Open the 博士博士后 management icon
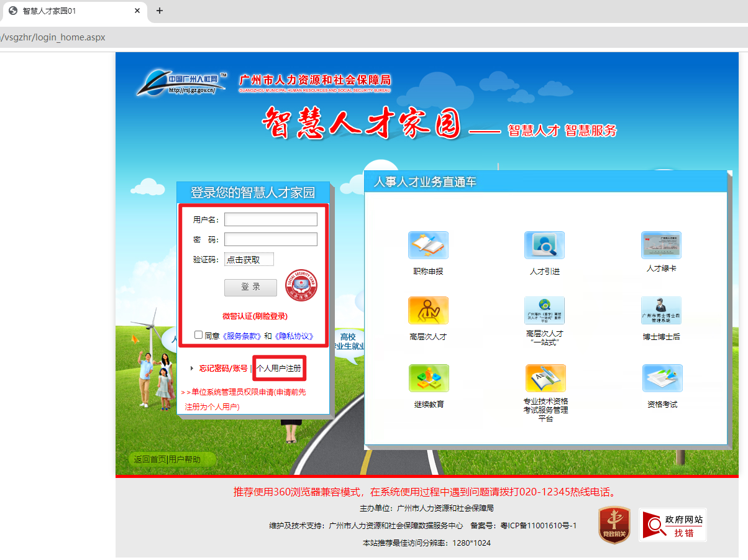The height and width of the screenshot is (560, 748). pyautogui.click(x=661, y=310)
